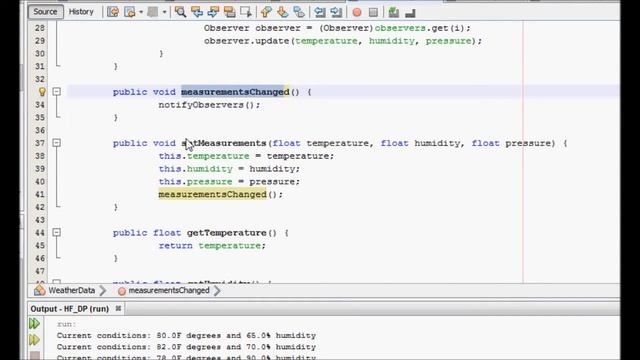Find the next occurrence
The image size is (640, 360).
[x=213, y=12]
